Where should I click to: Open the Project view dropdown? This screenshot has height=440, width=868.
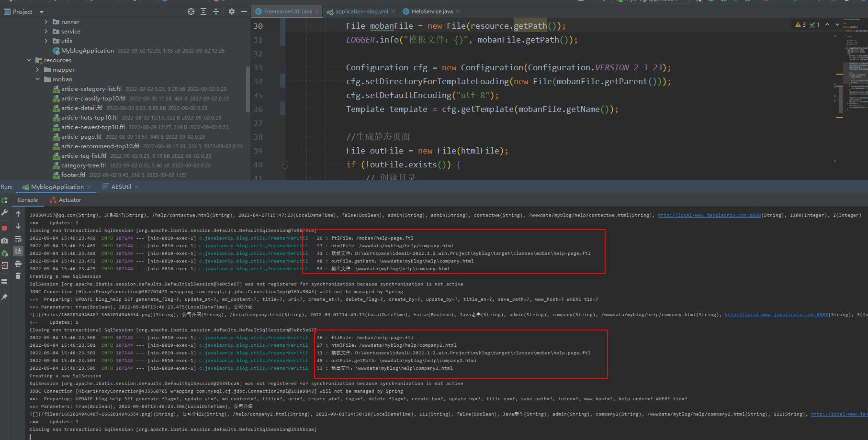click(42, 12)
